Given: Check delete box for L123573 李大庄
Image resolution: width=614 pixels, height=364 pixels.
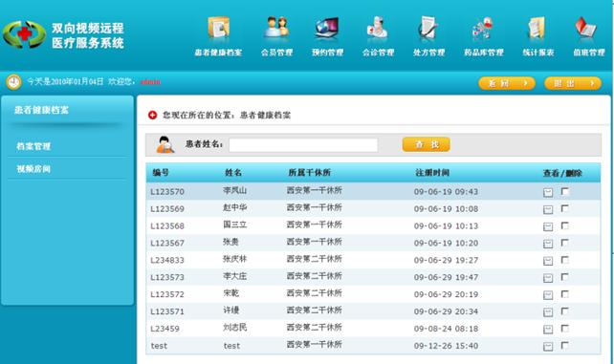Looking at the screenshot, I should 565,277.
